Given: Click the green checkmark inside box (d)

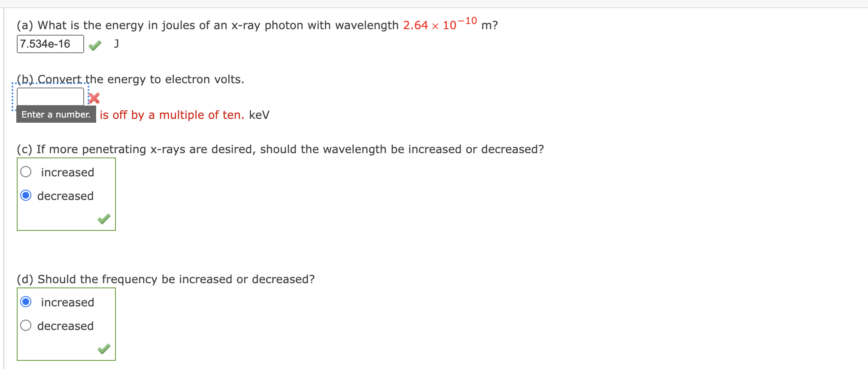Looking at the screenshot, I should pos(103,349).
